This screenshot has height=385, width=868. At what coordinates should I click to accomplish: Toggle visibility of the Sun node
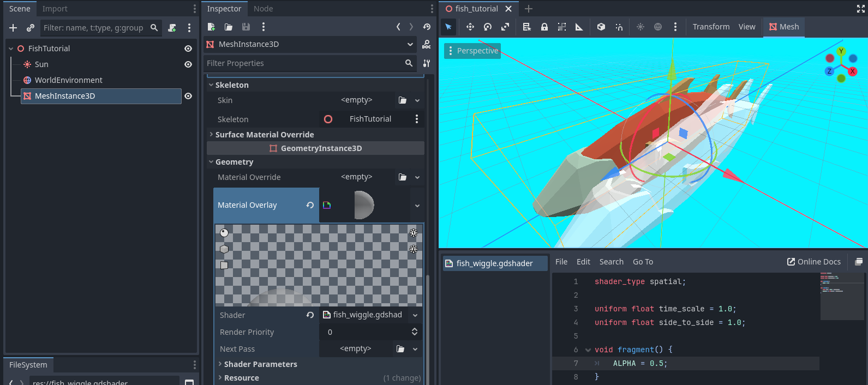pyautogui.click(x=188, y=64)
